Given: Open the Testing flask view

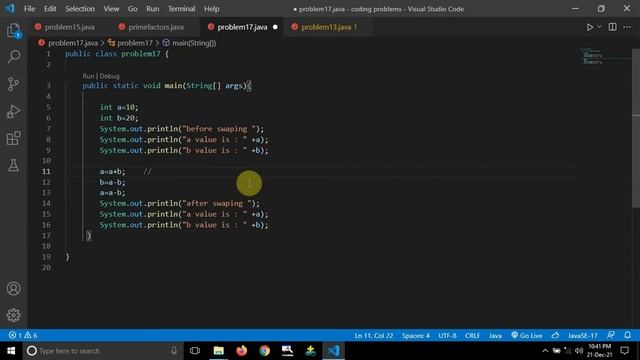Looking at the screenshot, I should 13,165.
